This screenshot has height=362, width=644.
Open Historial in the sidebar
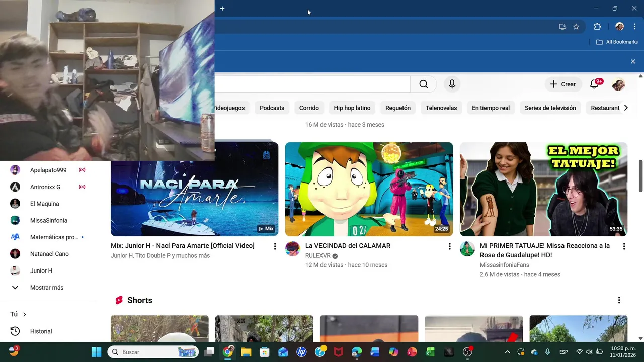point(48,331)
